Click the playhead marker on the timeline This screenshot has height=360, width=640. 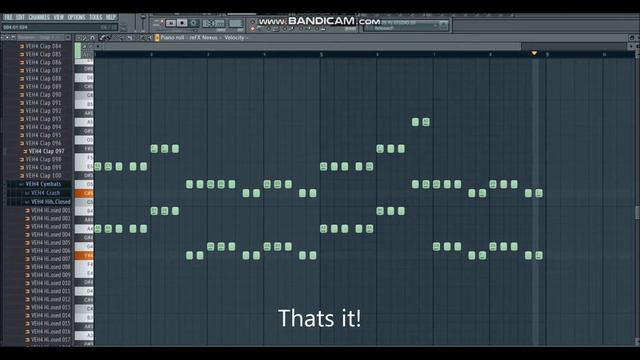534,53
